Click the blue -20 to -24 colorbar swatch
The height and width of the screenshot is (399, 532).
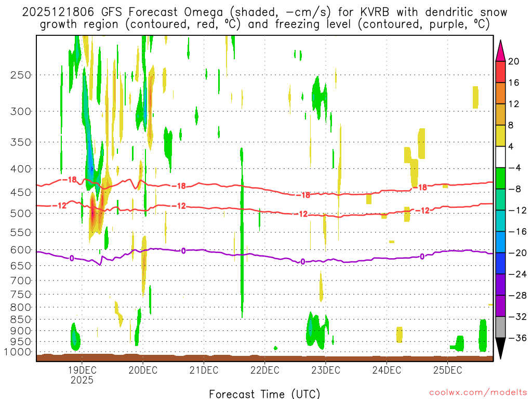click(x=500, y=263)
